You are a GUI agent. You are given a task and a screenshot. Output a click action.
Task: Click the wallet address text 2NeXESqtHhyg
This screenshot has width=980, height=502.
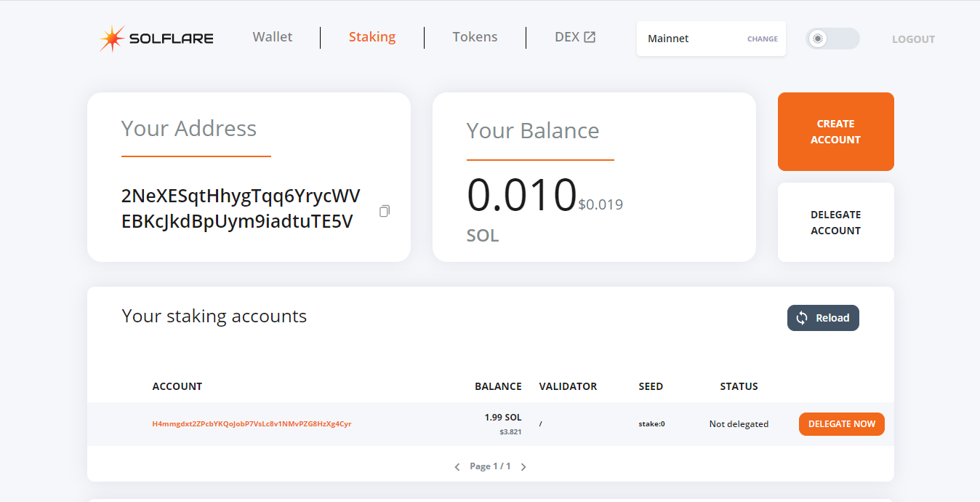click(241, 209)
